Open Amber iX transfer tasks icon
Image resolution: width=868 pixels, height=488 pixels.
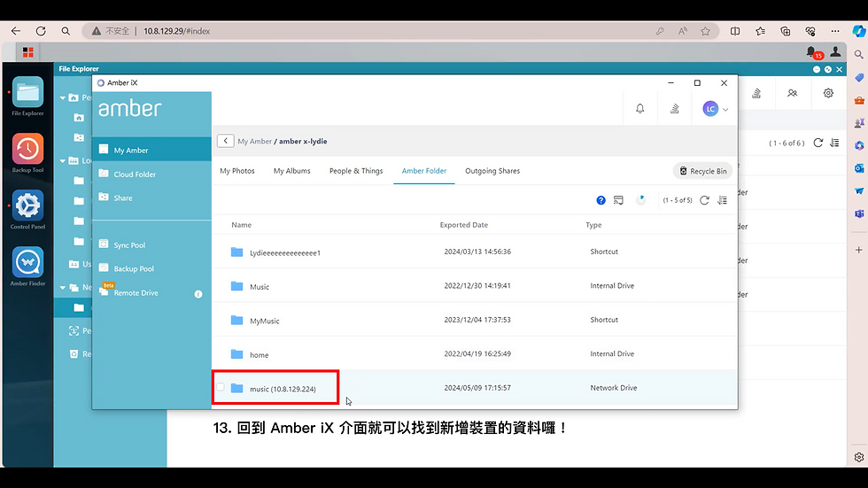[674, 108]
